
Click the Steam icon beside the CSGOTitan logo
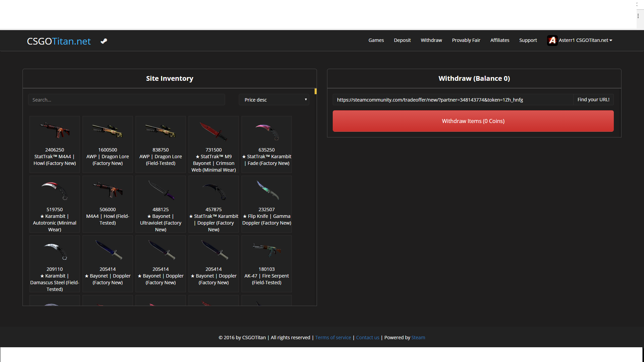(x=104, y=41)
